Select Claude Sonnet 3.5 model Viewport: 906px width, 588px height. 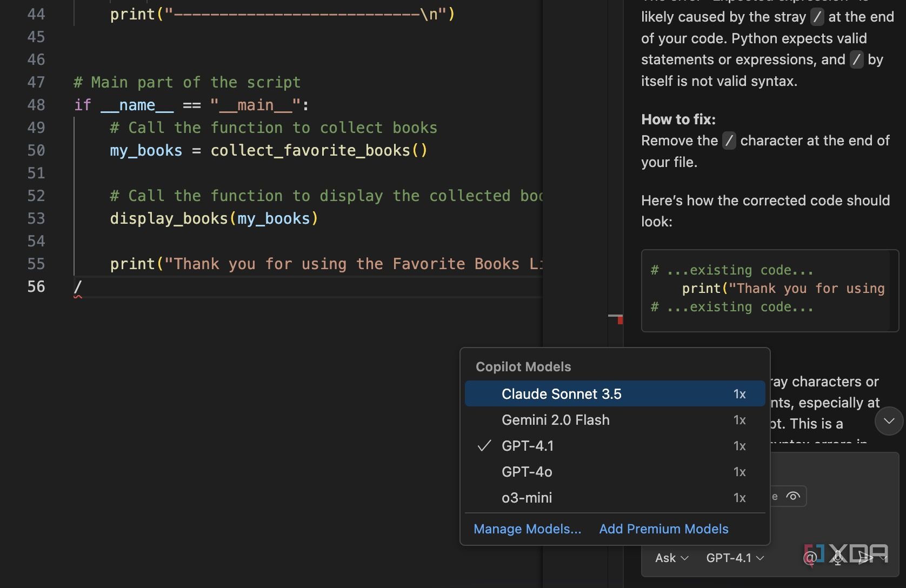(x=561, y=394)
